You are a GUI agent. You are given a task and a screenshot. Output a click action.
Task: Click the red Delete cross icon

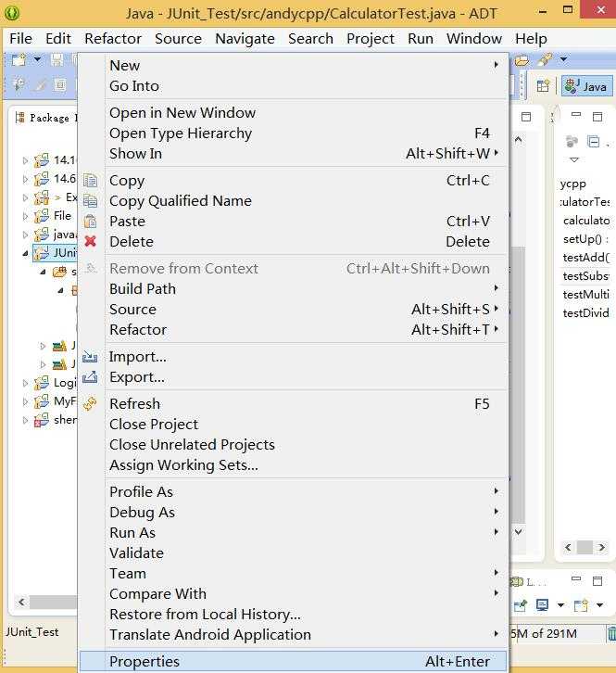coord(90,242)
